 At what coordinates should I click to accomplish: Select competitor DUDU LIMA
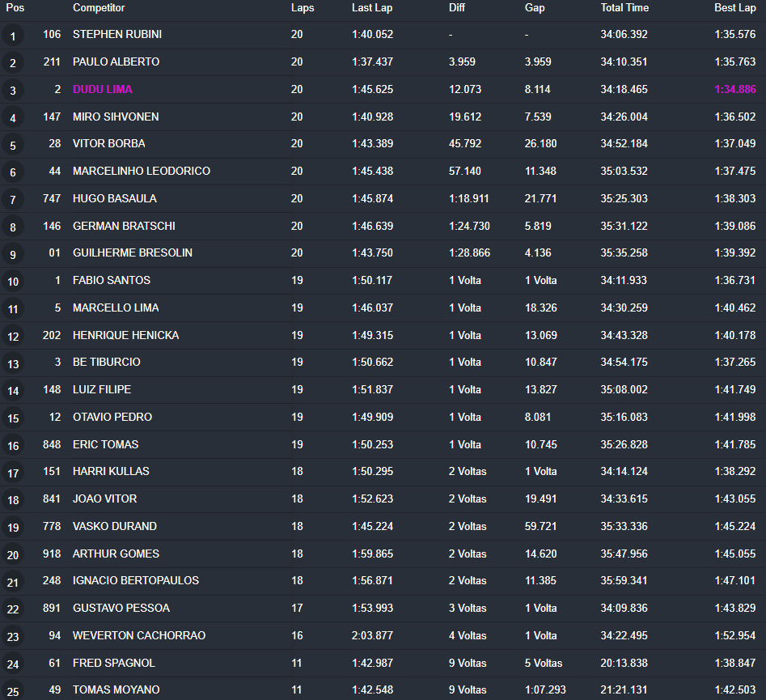(x=103, y=90)
